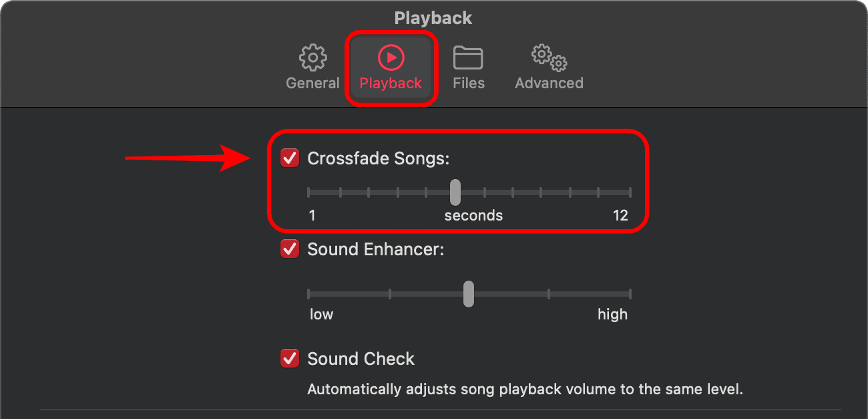Image resolution: width=868 pixels, height=419 pixels.
Task: Open the Advanced preferences tab
Action: pos(549,83)
